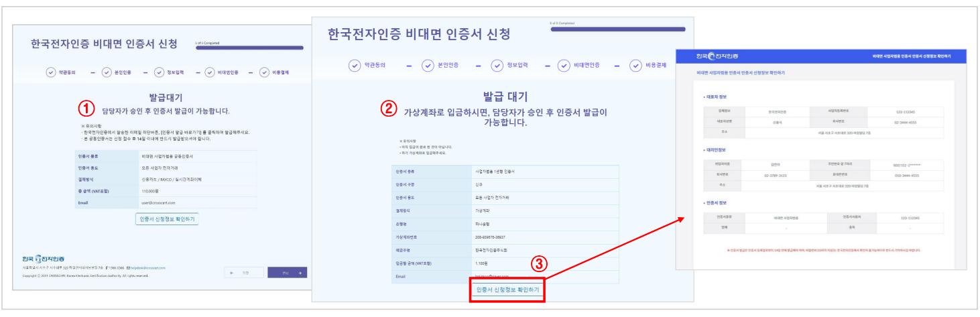The height and width of the screenshot is (317, 980).
Task: Click the 비대면인증 step check icon in left window
Action: click(210, 73)
